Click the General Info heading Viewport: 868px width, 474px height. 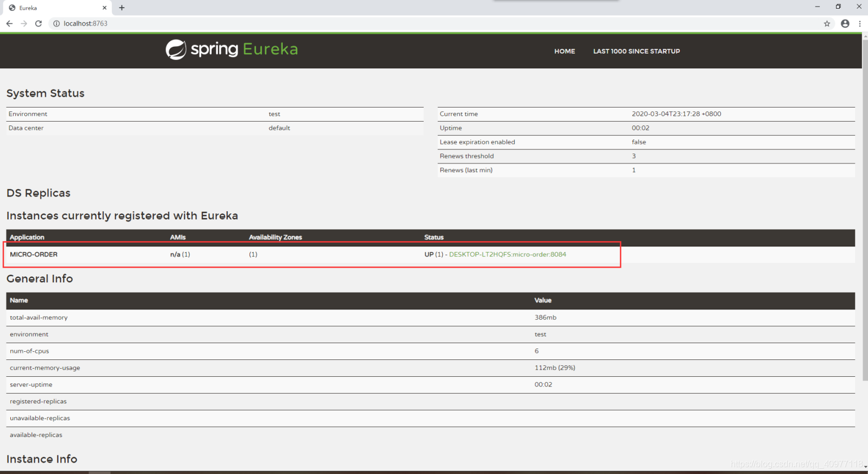pos(40,279)
